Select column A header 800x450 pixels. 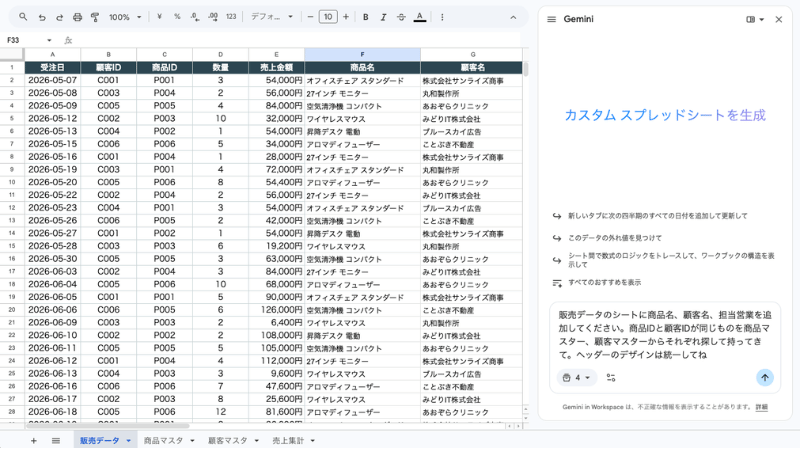tap(53, 55)
